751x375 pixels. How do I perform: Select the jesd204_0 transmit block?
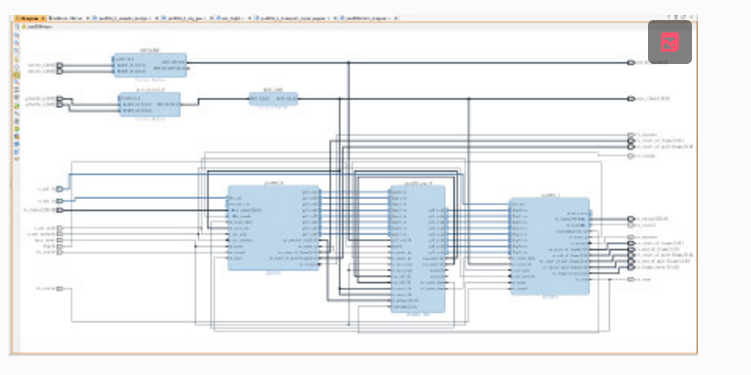coord(273,228)
